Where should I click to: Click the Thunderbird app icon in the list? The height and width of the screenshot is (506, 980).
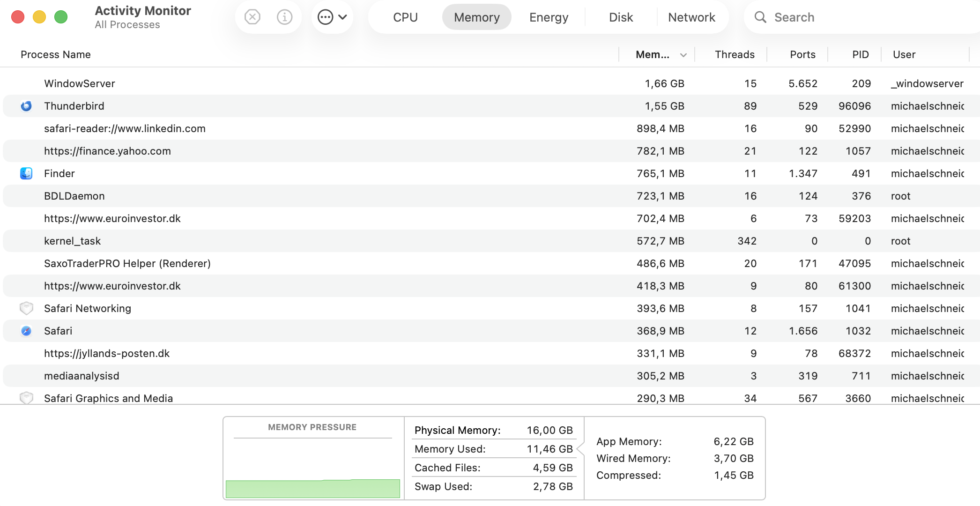click(x=26, y=106)
